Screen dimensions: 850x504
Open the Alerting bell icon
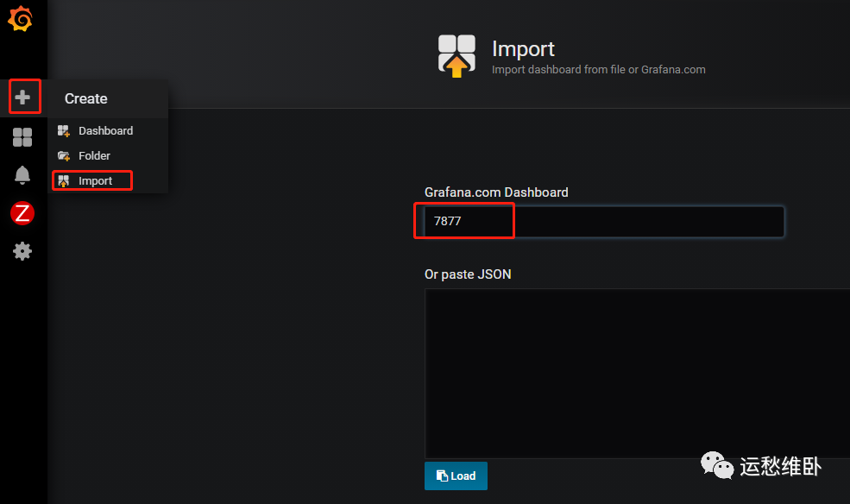(x=22, y=175)
